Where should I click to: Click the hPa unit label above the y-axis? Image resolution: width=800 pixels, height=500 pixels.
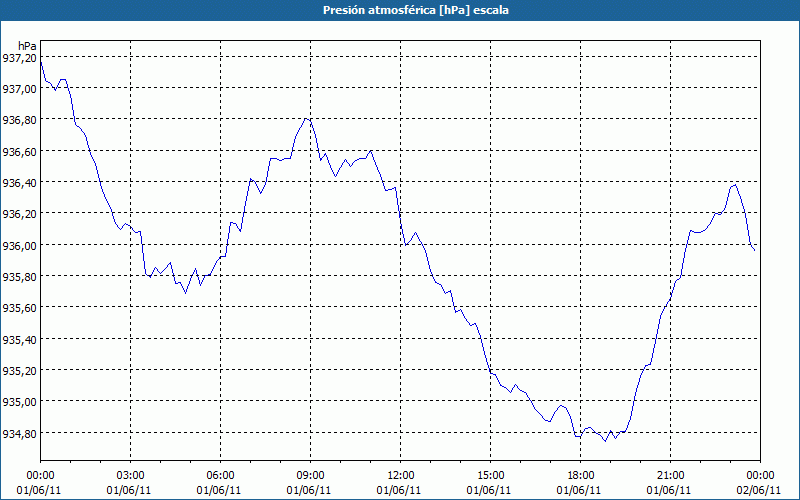27,45
